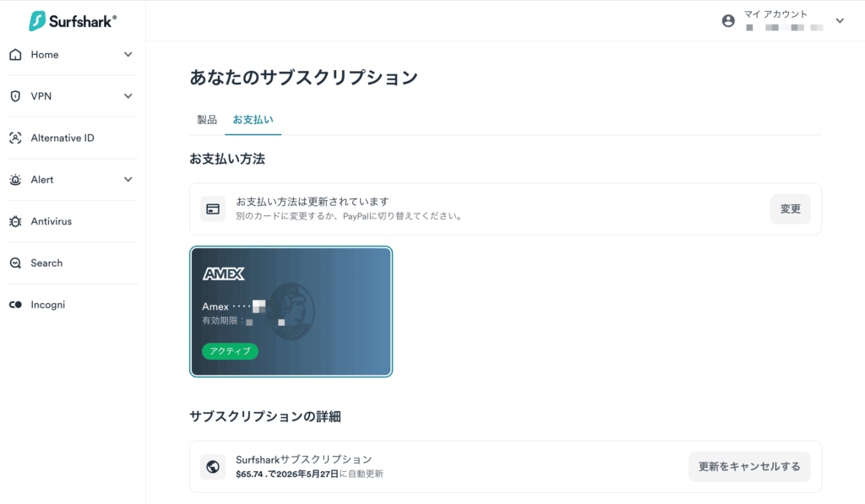The height and width of the screenshot is (504, 865).
Task: Click the Antivirus bug icon
Action: (15, 221)
